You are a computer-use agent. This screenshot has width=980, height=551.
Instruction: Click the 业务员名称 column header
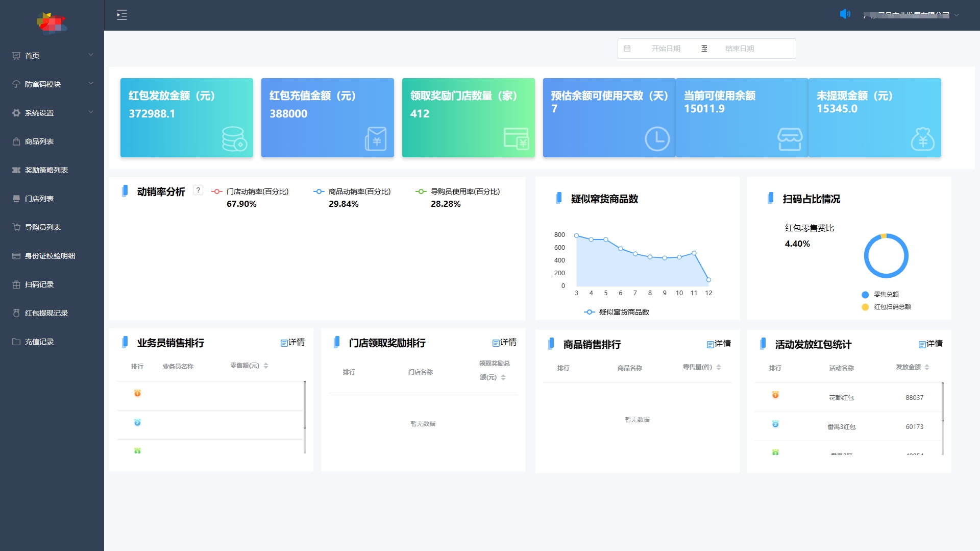(x=178, y=367)
